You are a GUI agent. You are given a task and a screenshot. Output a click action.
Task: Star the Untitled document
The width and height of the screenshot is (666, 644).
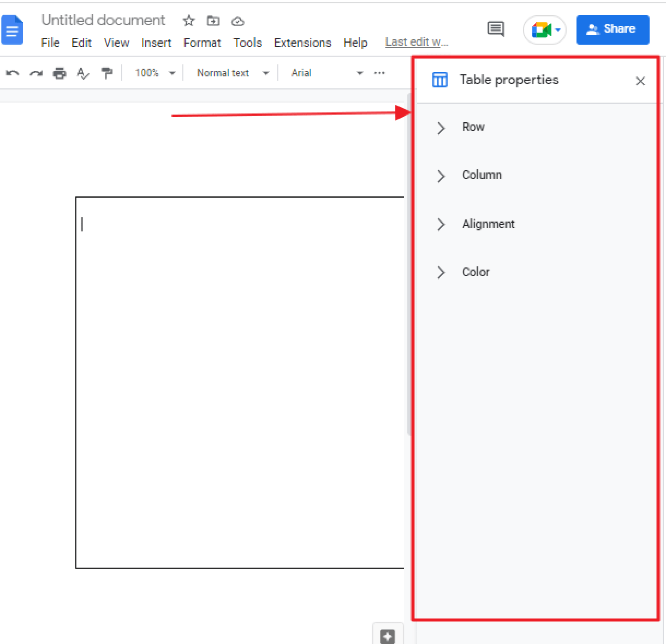pos(189,21)
